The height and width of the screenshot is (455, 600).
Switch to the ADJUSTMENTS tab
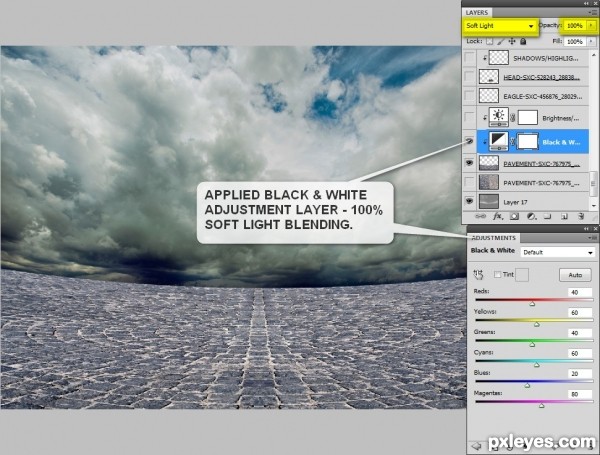(494, 238)
